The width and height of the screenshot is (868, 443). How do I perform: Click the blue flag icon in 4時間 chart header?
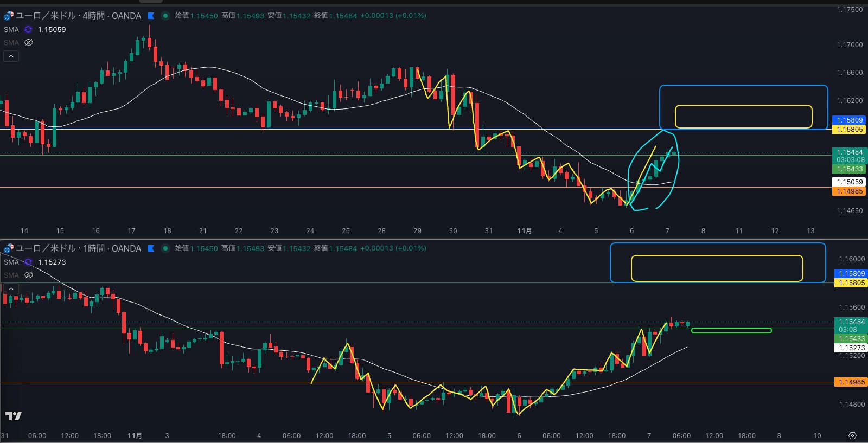tap(151, 16)
